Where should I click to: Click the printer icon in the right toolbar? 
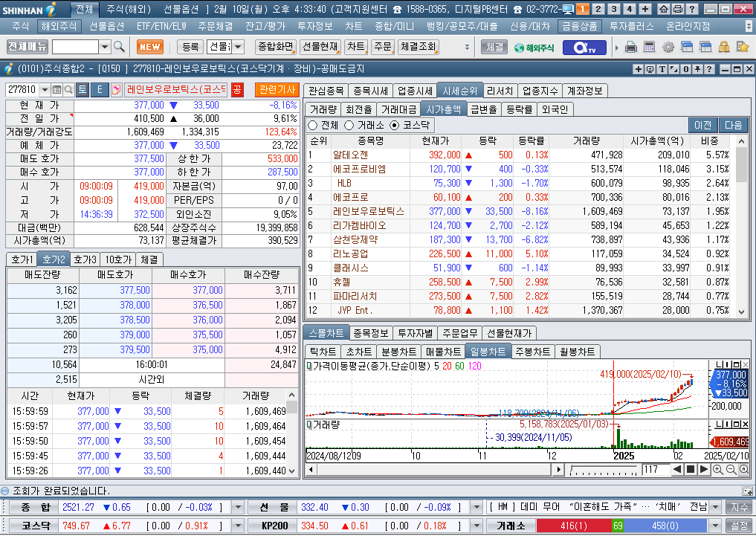(630, 48)
